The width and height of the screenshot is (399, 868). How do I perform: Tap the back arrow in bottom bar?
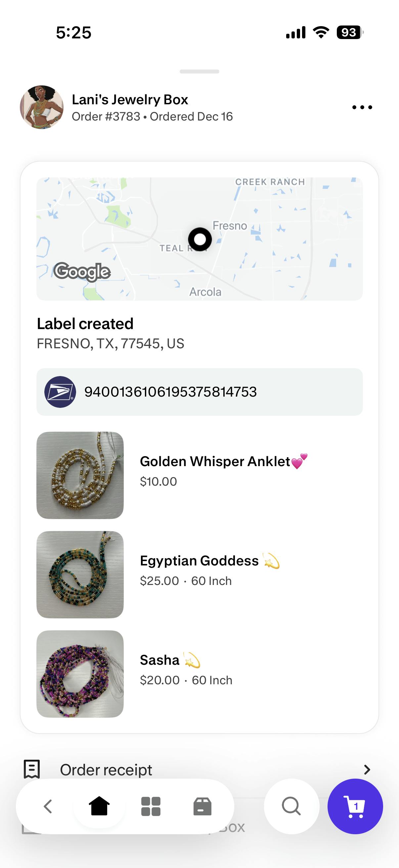pyautogui.click(x=48, y=806)
